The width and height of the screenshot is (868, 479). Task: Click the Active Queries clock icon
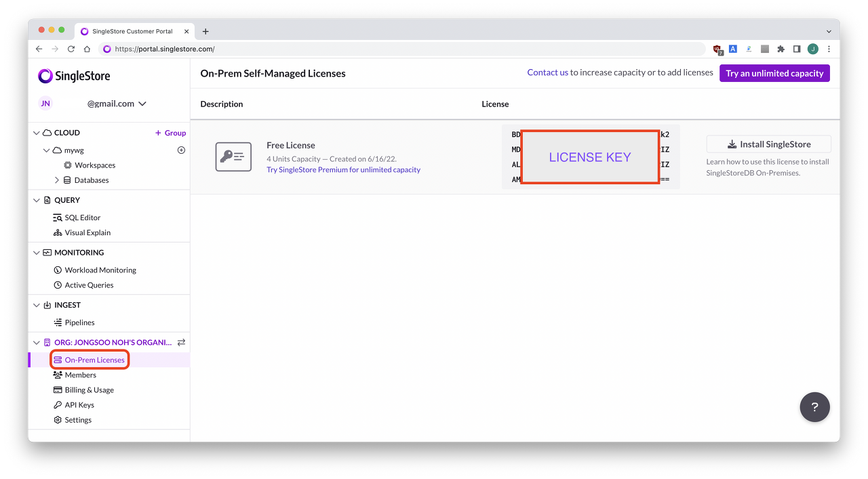click(x=58, y=285)
